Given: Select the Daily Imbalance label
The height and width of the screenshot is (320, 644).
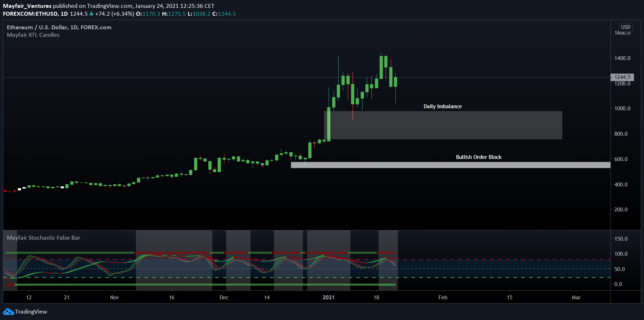Looking at the screenshot, I should [442, 106].
